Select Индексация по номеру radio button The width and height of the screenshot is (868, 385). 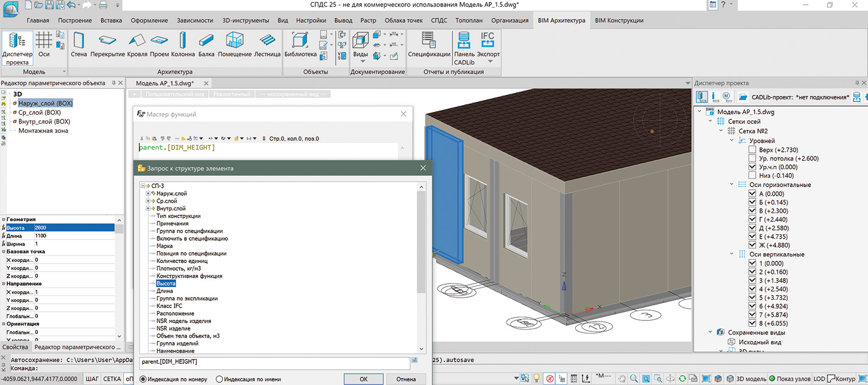coord(143,379)
